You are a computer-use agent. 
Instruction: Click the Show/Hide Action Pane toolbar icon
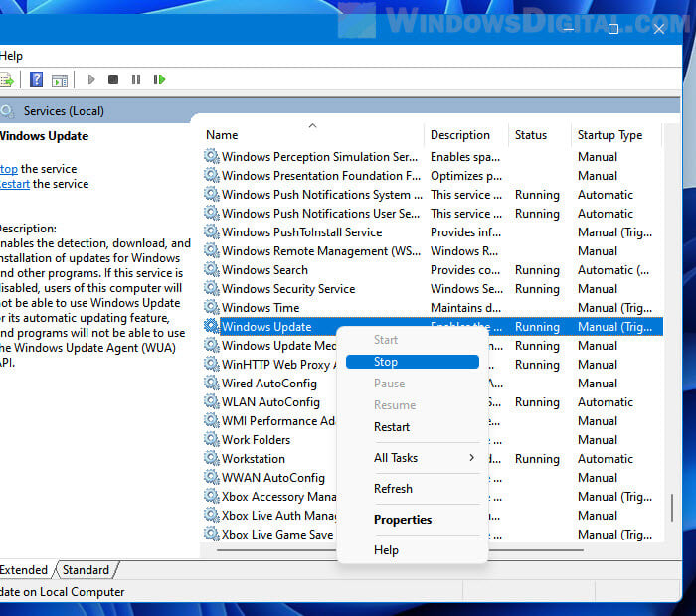click(60, 80)
